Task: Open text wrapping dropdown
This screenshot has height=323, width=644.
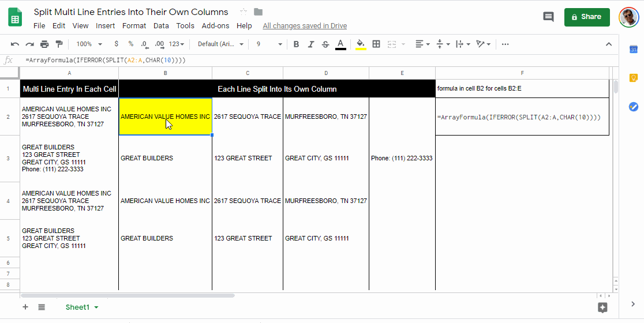Action: 463,44
